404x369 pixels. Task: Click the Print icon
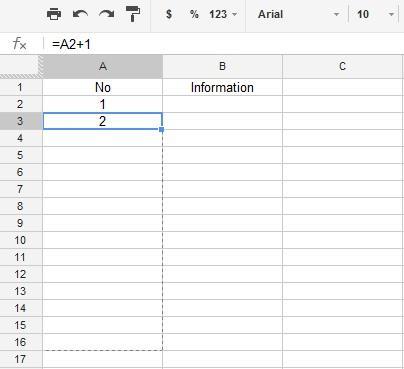coord(54,14)
